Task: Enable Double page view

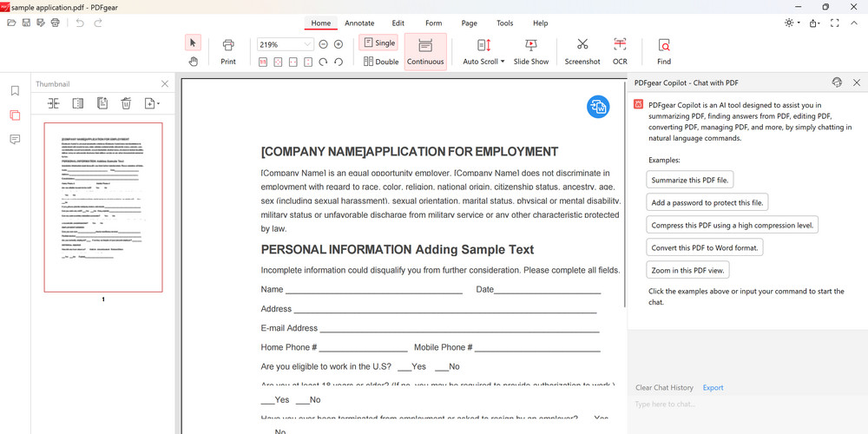Action: (x=381, y=62)
